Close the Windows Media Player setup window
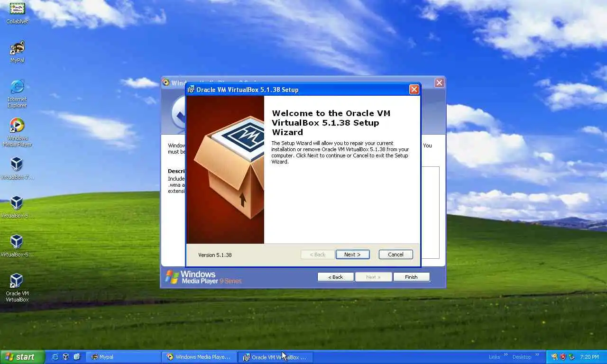Viewport: 607px width, 364px height. 439,82
